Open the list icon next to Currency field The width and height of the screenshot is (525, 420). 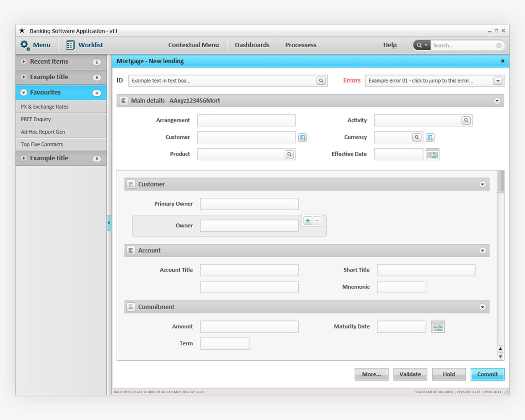430,137
